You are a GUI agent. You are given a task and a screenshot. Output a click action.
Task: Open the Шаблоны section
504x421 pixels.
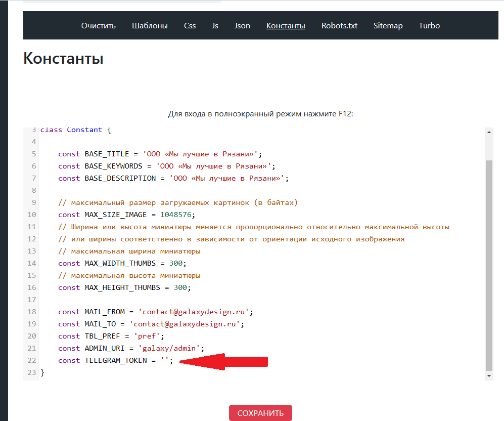point(150,26)
